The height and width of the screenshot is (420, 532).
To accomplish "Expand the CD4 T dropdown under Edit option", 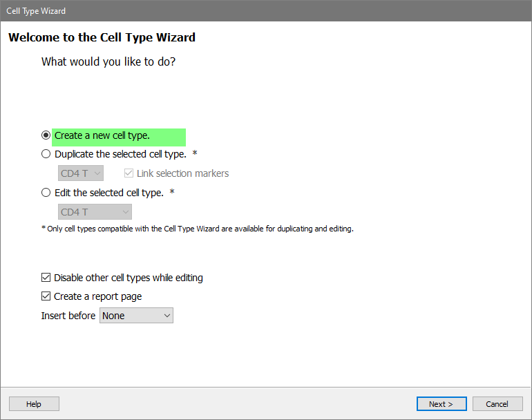I will coord(95,212).
